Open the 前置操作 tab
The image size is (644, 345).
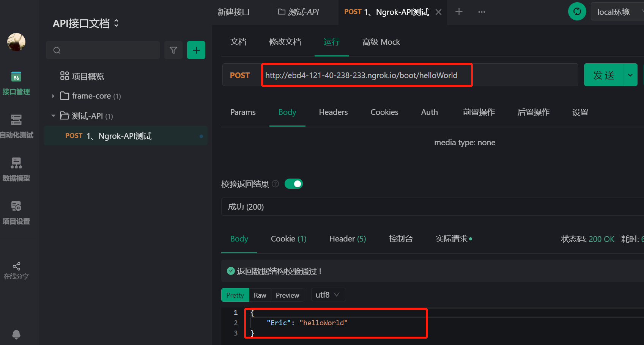click(479, 112)
